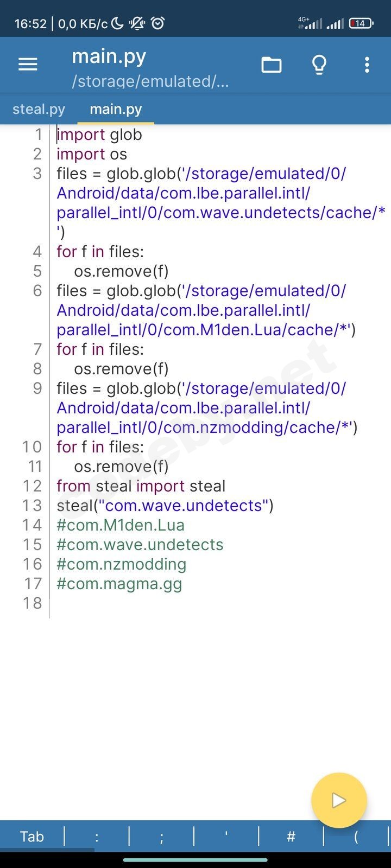This screenshot has width=391, height=868.
Task: Insert a semicolon from the shortcut bar
Action: click(x=161, y=837)
